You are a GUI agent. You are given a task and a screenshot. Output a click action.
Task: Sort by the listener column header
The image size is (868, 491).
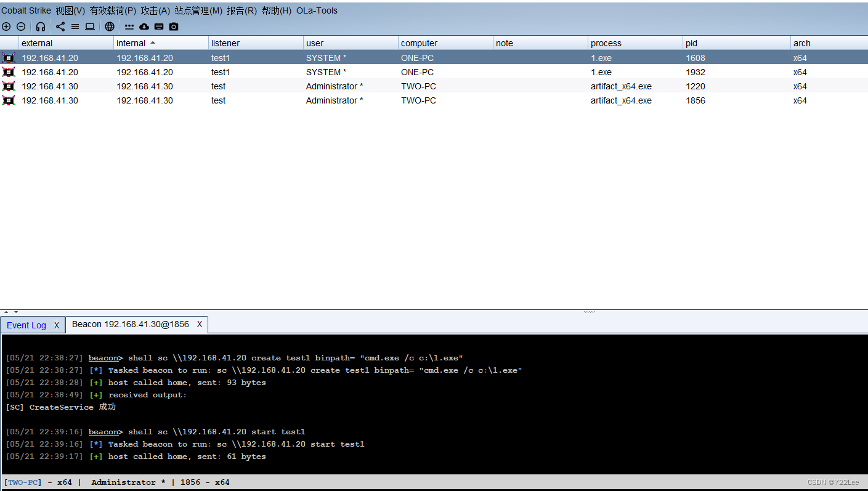click(256, 43)
